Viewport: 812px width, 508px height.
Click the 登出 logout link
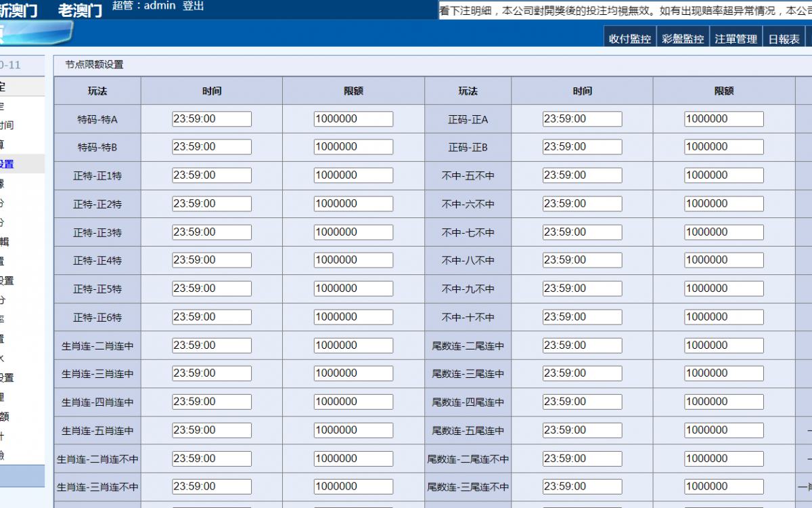tap(193, 6)
